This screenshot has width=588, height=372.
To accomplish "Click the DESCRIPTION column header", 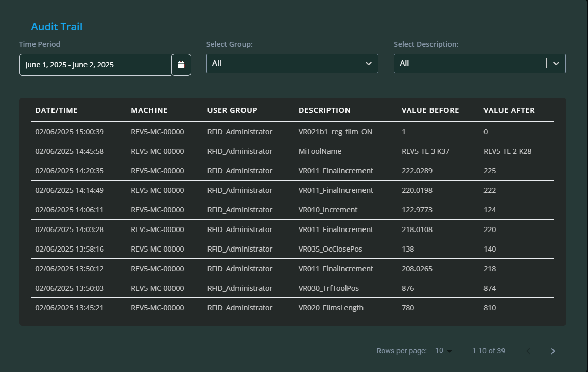I will click(x=324, y=110).
